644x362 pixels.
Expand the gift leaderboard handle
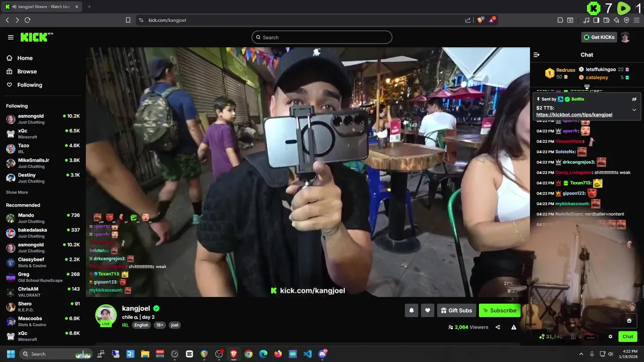[x=587, y=87]
